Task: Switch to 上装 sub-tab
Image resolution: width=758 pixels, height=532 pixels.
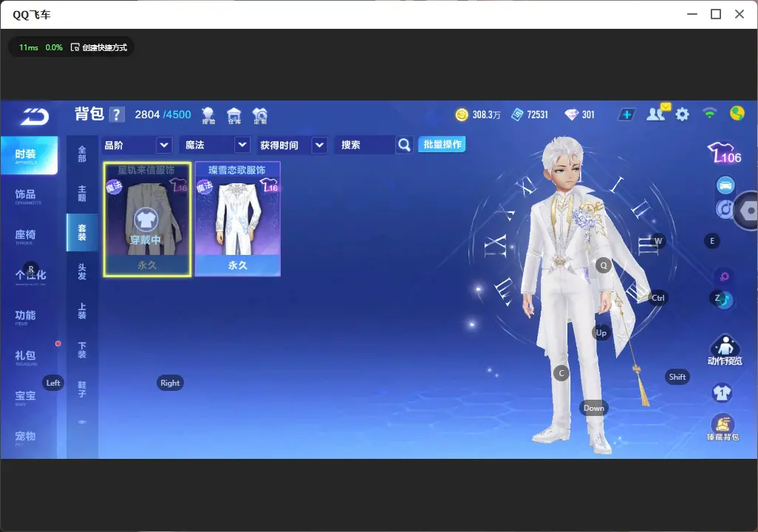Action: tap(82, 311)
